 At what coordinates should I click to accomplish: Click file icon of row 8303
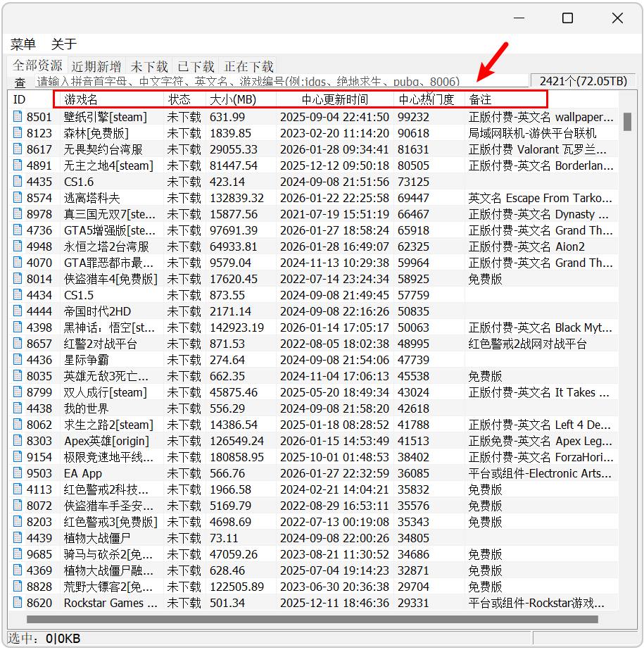(18, 440)
